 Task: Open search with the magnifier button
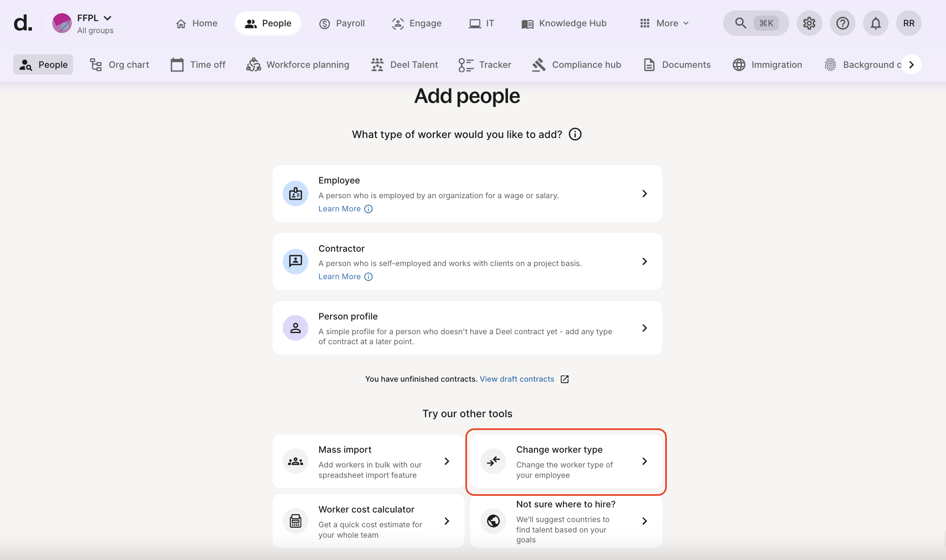click(x=756, y=23)
